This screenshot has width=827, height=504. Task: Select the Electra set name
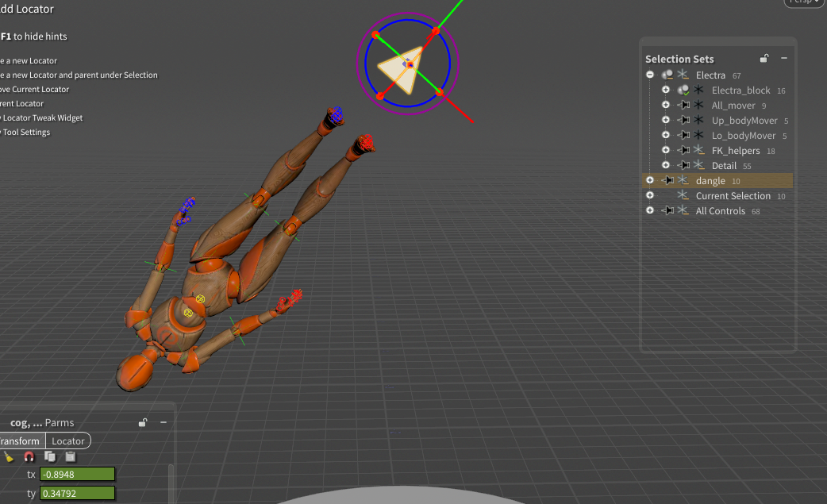tap(710, 75)
